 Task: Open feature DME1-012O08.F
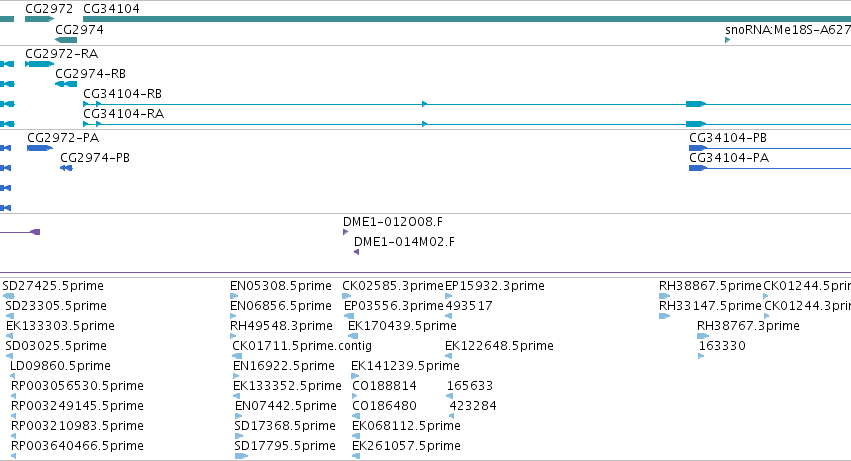(393, 222)
